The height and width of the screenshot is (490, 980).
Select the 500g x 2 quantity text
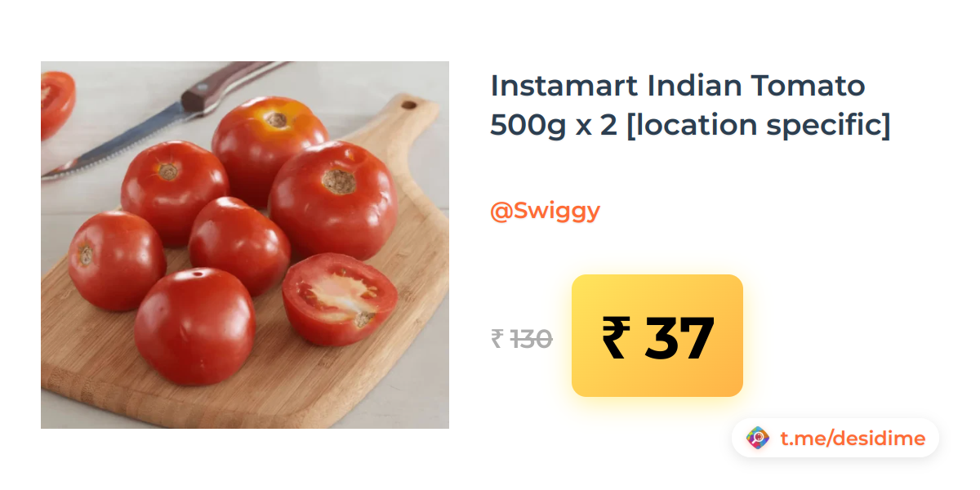pos(554,125)
